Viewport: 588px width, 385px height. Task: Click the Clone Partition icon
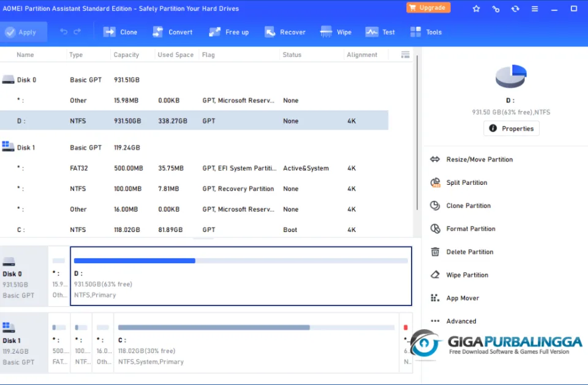(x=435, y=206)
